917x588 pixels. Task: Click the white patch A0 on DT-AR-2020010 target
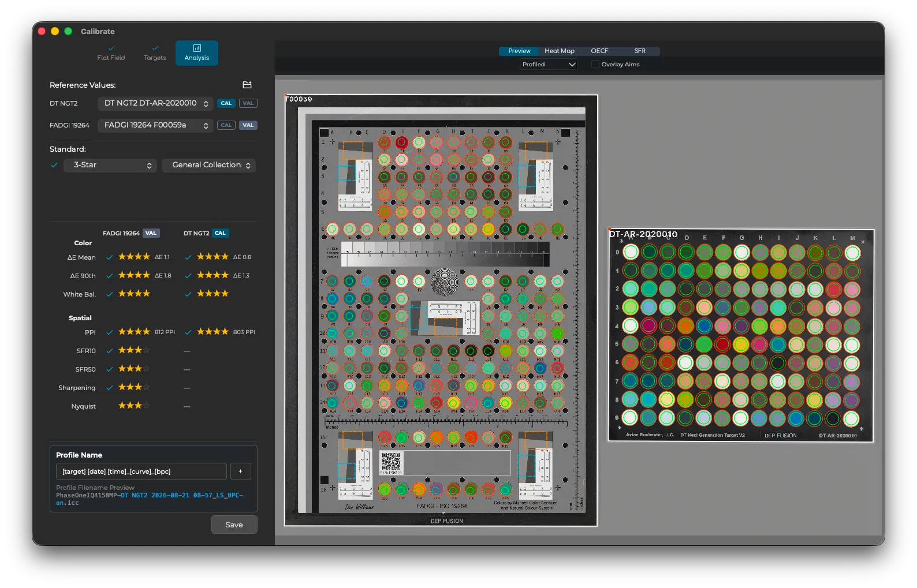(x=631, y=252)
